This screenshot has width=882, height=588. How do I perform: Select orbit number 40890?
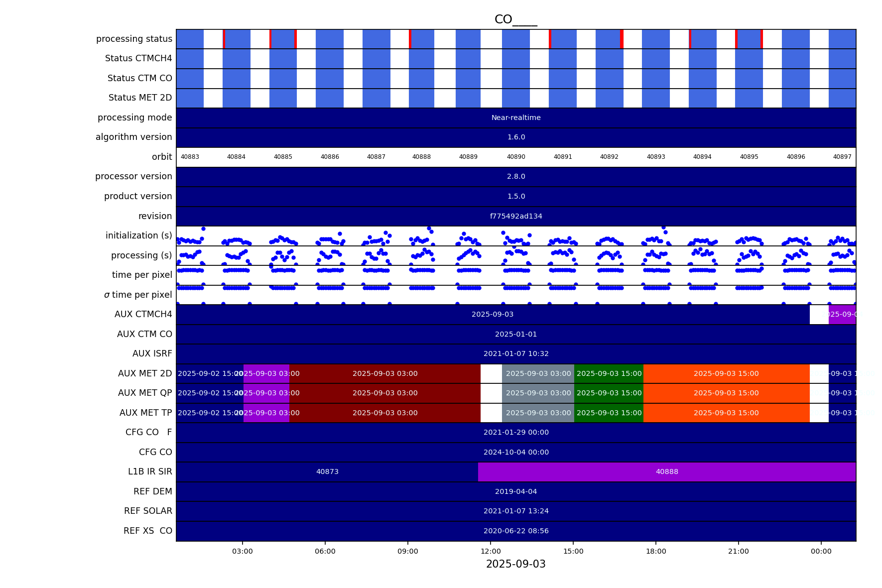[516, 157]
